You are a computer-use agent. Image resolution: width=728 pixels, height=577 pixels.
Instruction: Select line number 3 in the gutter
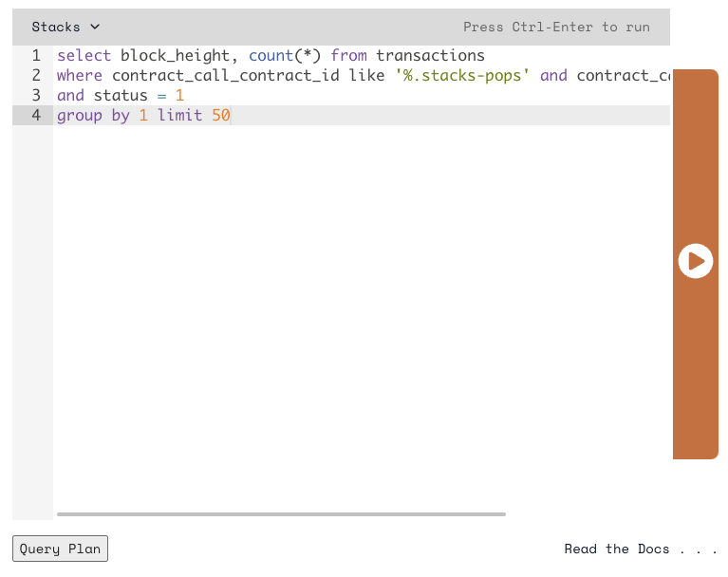[36, 95]
